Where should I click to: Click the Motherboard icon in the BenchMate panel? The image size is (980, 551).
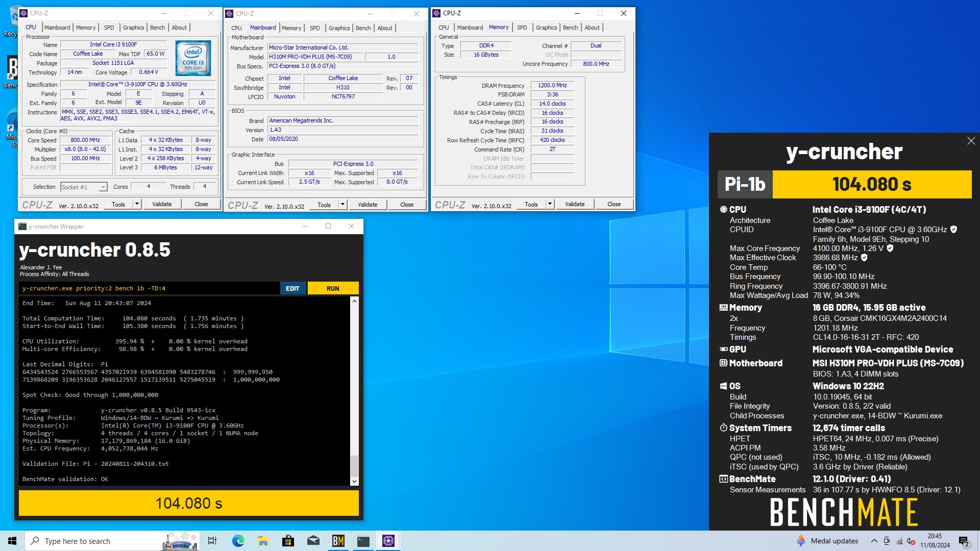coord(723,363)
